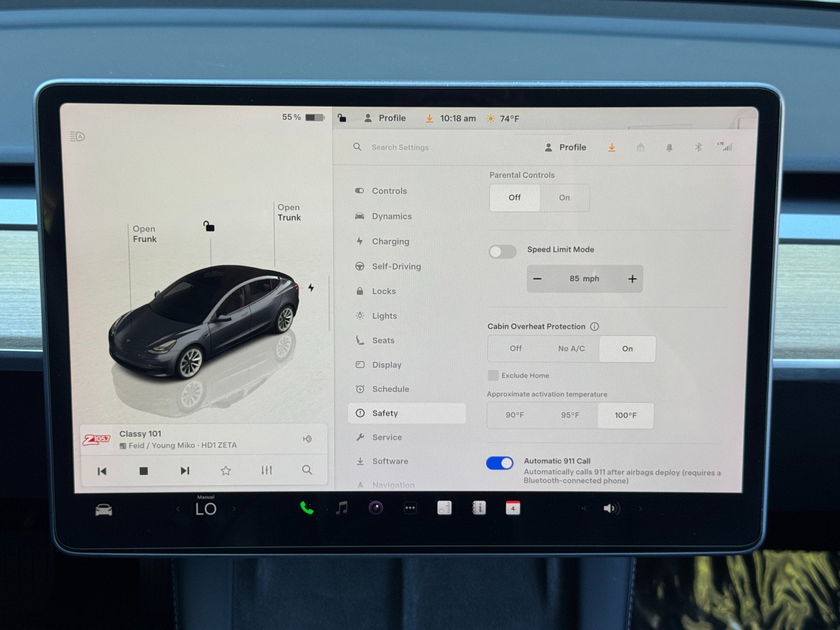
Task: Raise cabin temperature with right arrow
Action: point(234,509)
